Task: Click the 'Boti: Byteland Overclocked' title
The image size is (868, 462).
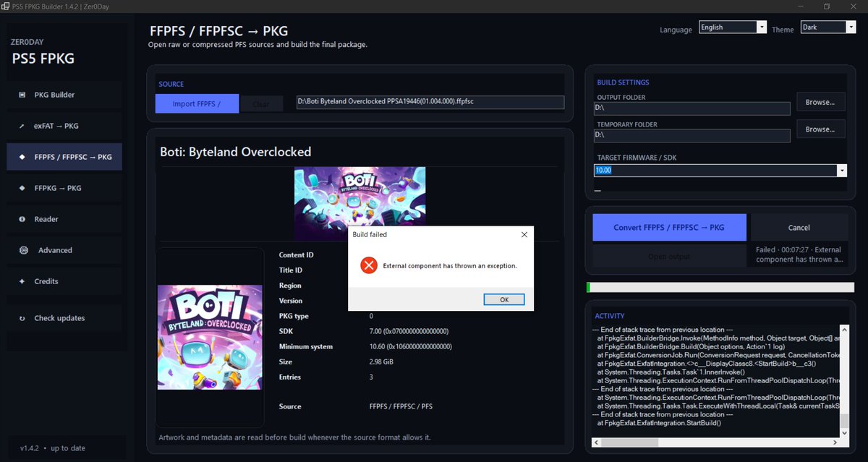Action: pos(236,152)
